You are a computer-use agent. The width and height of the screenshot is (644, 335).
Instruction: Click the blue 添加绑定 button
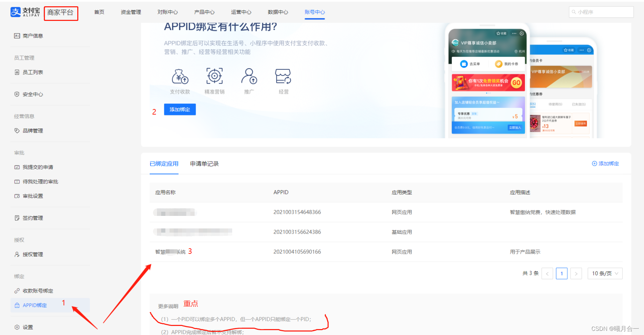[180, 109]
